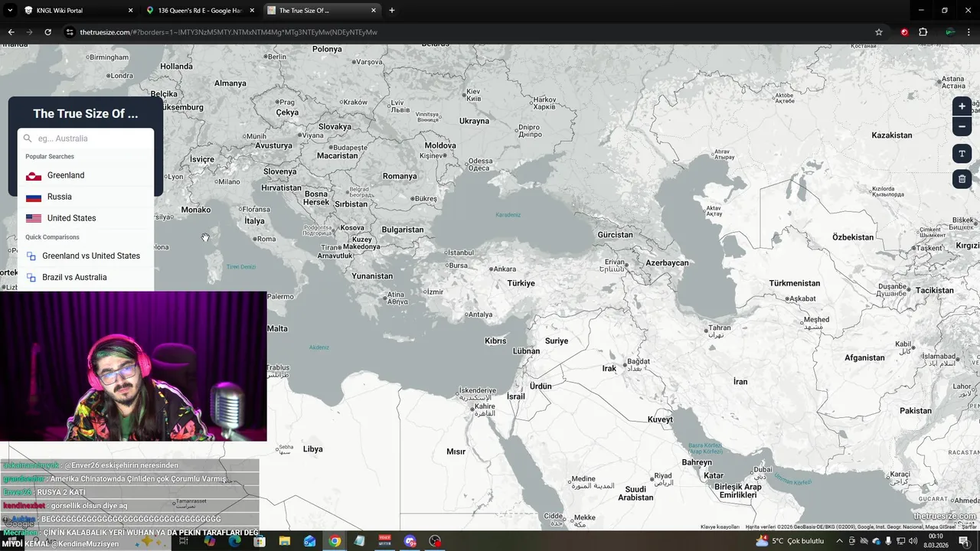Image resolution: width=980 pixels, height=551 pixels.
Task: Zoom out the map with minus button
Action: (x=962, y=126)
